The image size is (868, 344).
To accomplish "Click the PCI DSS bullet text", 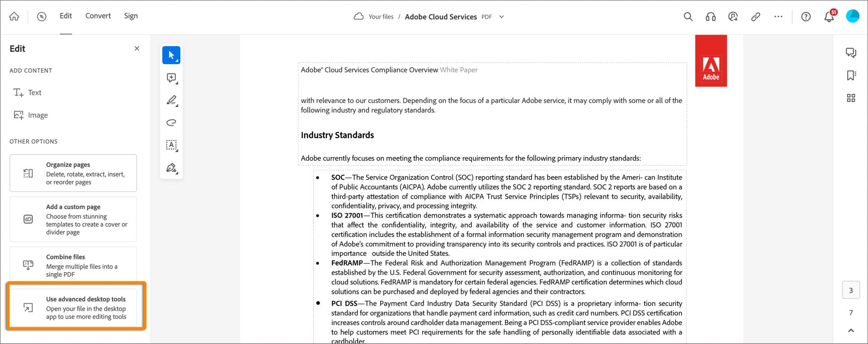I will click(x=506, y=322).
